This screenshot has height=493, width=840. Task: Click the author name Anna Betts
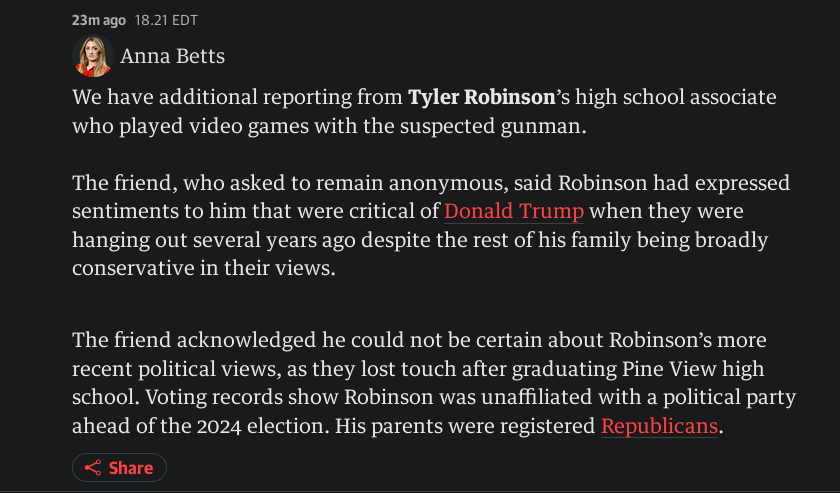click(x=172, y=56)
